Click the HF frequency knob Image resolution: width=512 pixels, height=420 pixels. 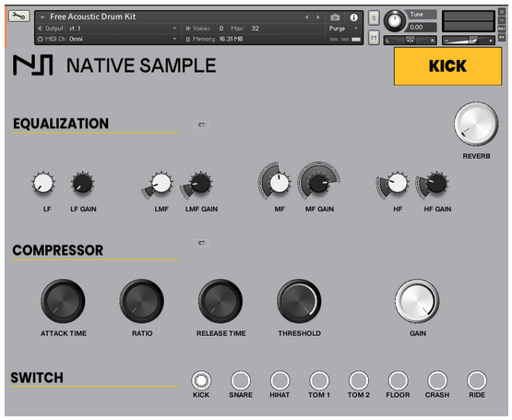pyautogui.click(x=398, y=183)
